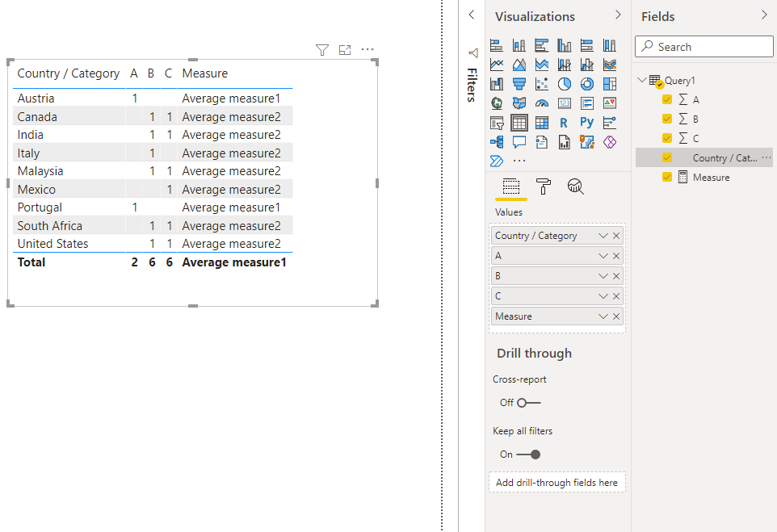Screen dimensions: 777x532
Task: Open dropdown arrow for Measure value
Action: coord(603,316)
